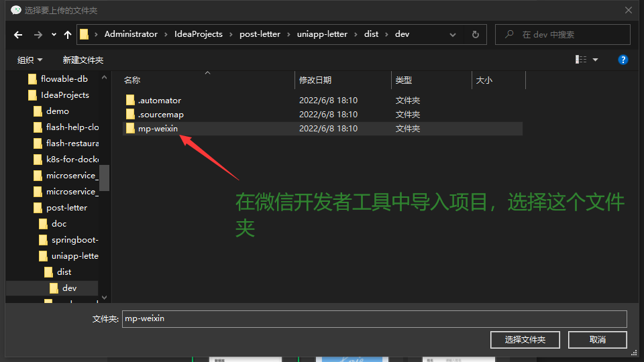Screen dimensions: 644x362
Task: Select the .sourcemap folder
Action: pyautogui.click(x=160, y=115)
